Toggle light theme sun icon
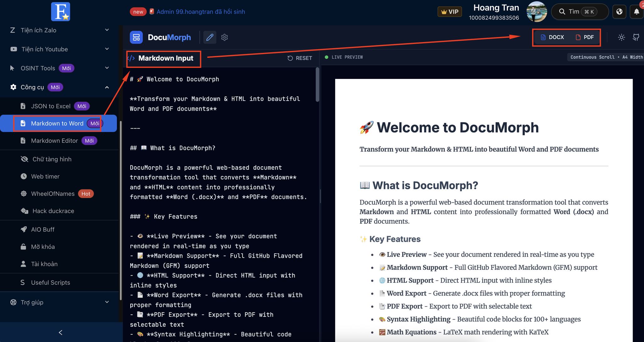This screenshot has width=644, height=342. pos(621,37)
